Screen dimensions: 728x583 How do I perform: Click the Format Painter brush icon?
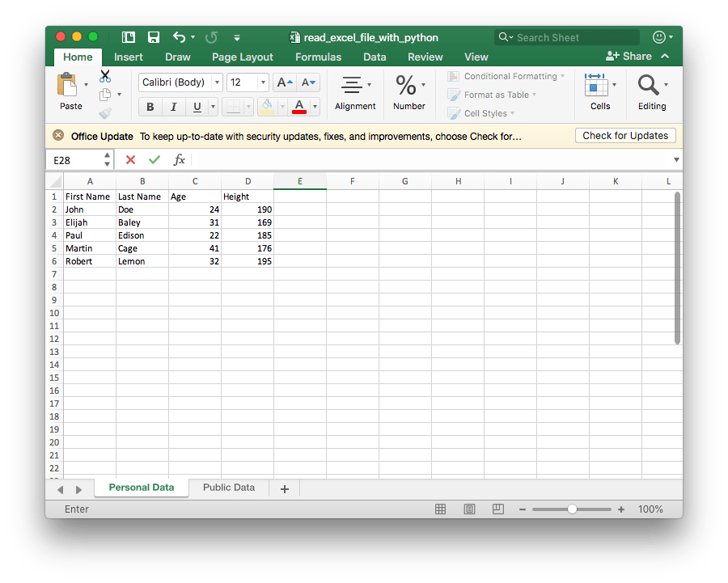pos(104,112)
